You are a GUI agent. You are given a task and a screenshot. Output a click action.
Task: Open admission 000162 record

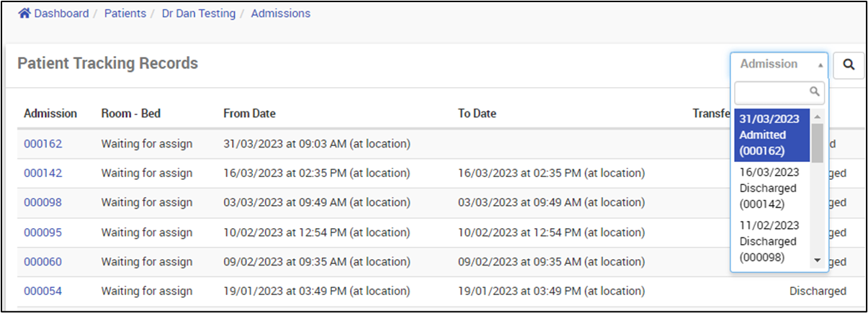point(43,144)
